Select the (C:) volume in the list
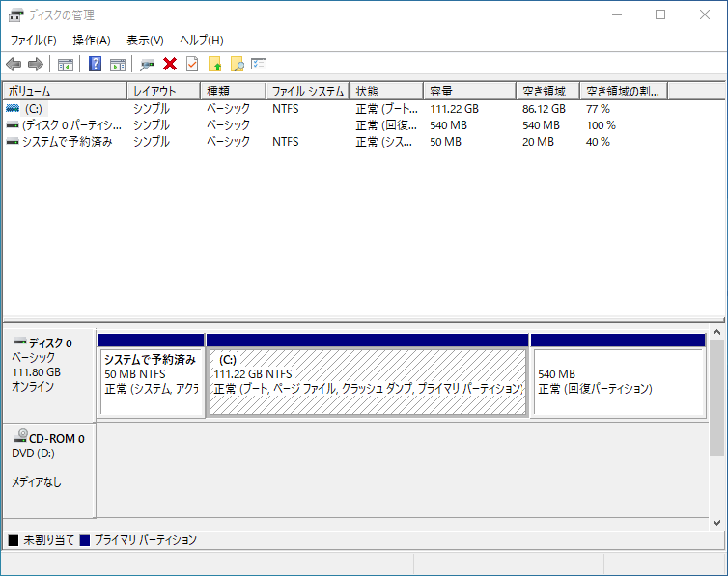Screen dimensions: 728x576 click(34, 109)
